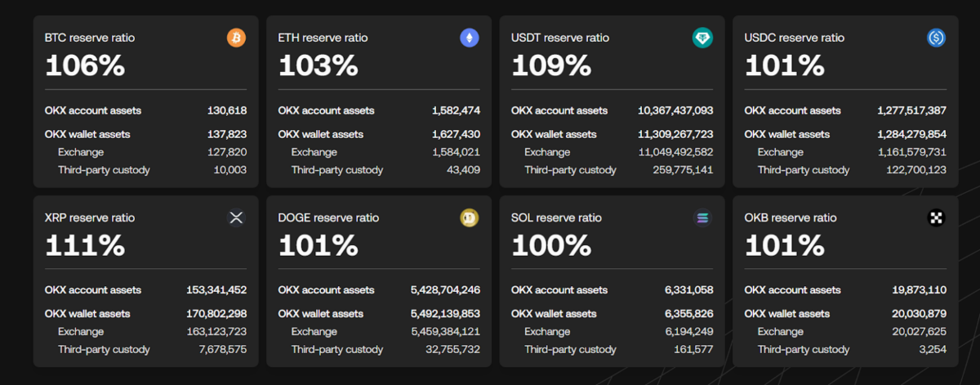Click BTC account assets value 130,618

click(x=228, y=110)
